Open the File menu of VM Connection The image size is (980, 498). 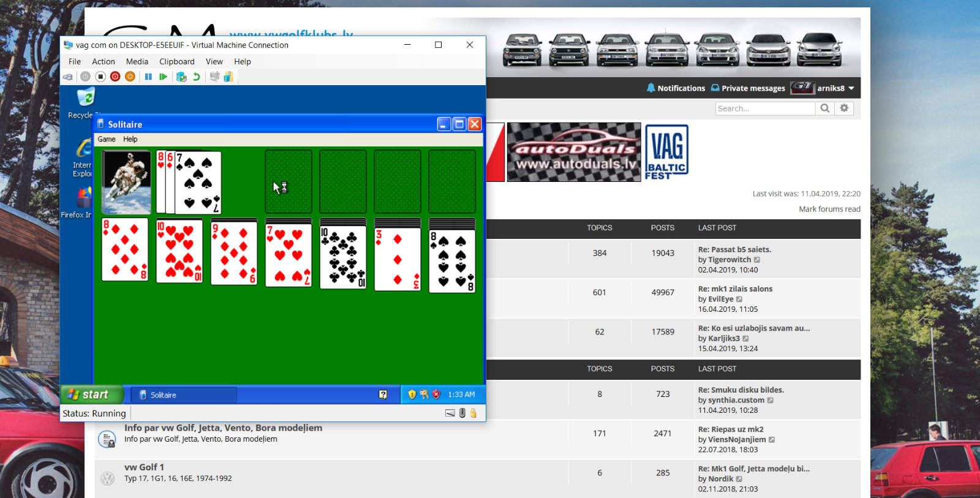point(75,61)
